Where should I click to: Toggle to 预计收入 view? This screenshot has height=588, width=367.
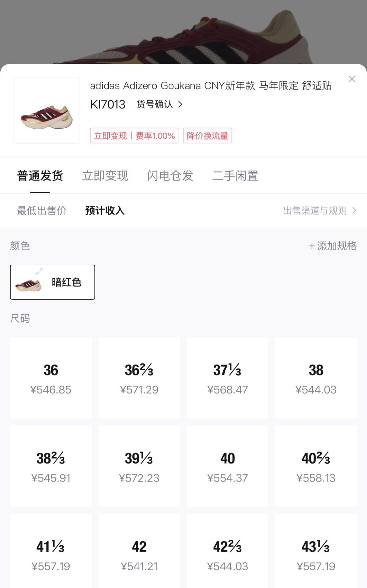coord(105,211)
